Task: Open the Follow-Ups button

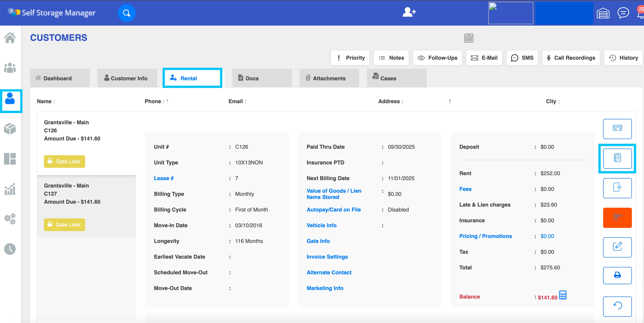Action: (437, 58)
